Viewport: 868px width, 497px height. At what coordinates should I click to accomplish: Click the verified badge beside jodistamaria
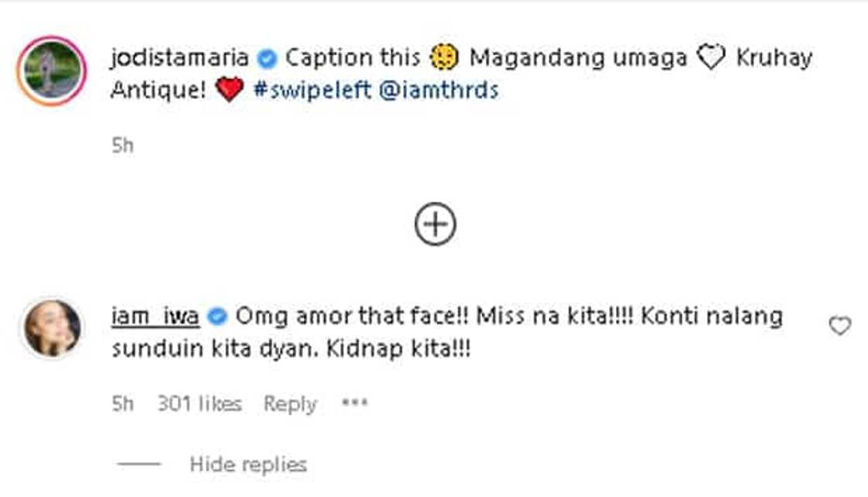pos(267,56)
